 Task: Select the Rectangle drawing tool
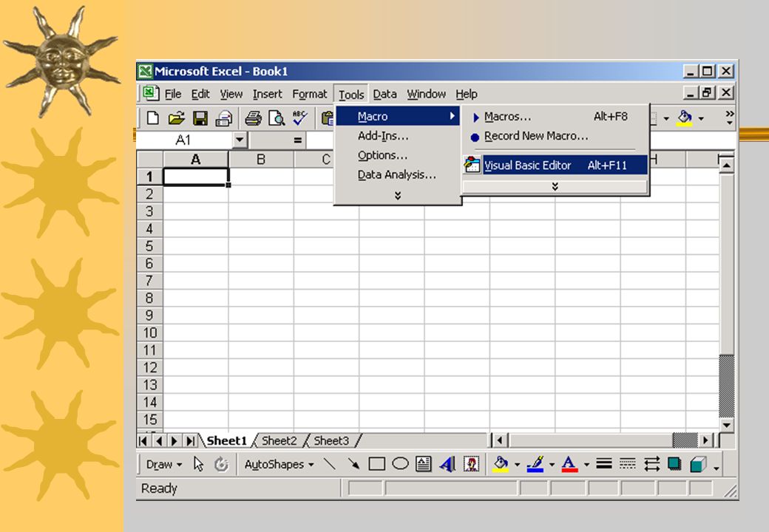point(376,464)
